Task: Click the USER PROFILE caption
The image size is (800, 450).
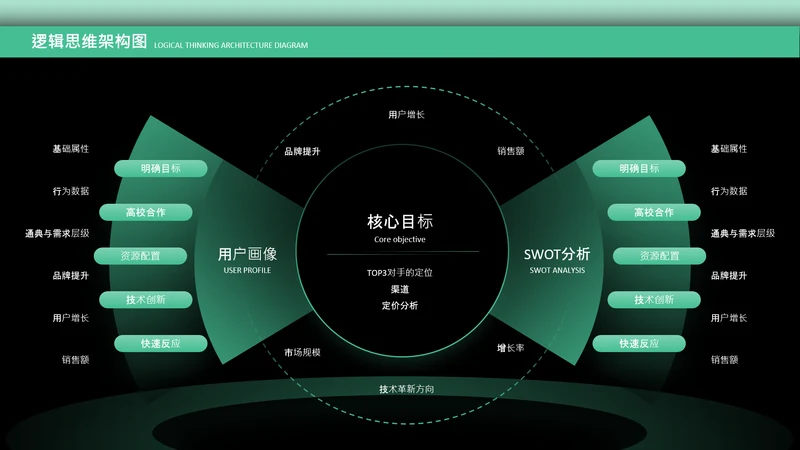Action: (247, 270)
